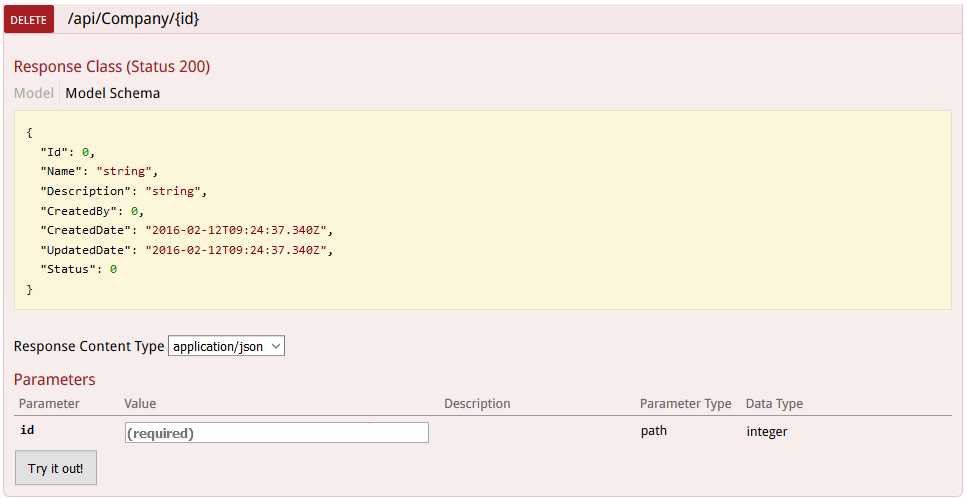The image size is (967, 499).
Task: Switch to the Model Schema tab
Action: [113, 93]
